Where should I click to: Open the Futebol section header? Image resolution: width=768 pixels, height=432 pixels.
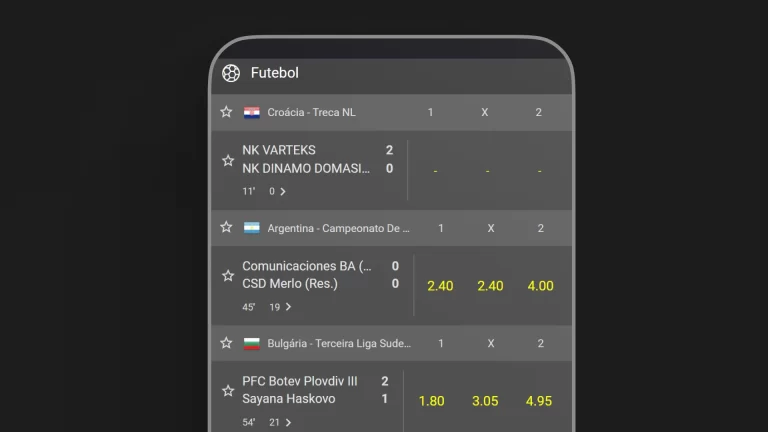[x=275, y=73]
